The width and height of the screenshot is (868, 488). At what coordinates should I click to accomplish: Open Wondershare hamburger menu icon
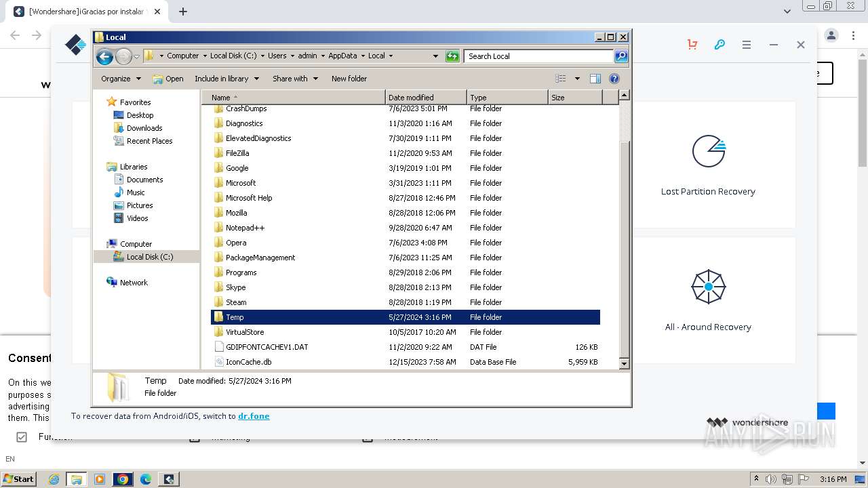tap(747, 45)
